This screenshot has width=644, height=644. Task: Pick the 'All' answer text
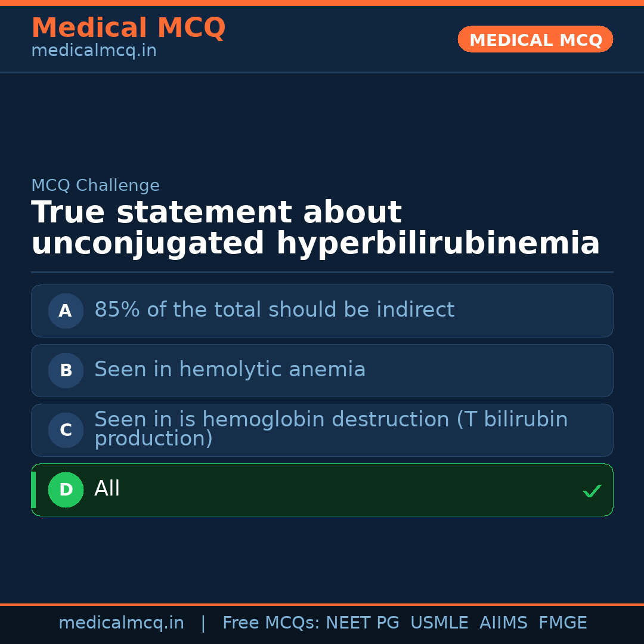(107, 489)
